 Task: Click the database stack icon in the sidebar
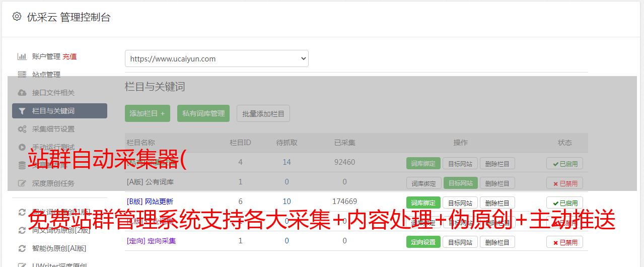22,165
